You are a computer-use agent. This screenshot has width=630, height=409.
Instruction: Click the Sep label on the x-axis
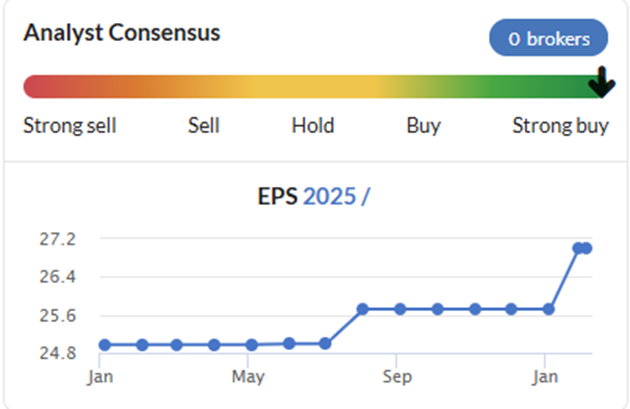pos(397,377)
